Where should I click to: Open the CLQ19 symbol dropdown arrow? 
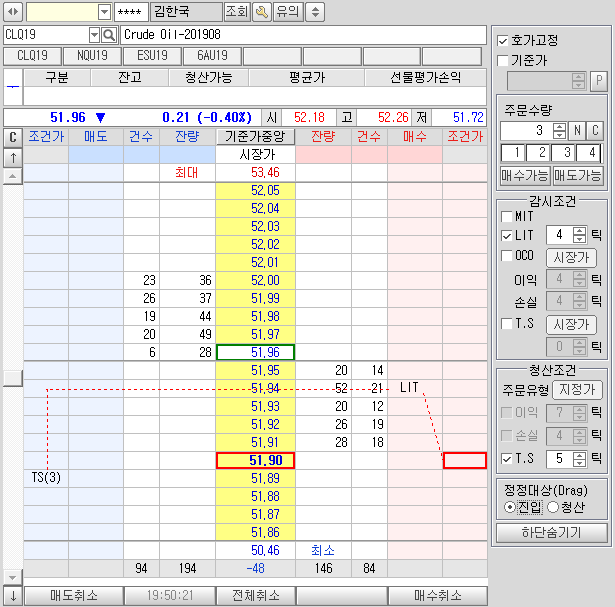(94, 35)
